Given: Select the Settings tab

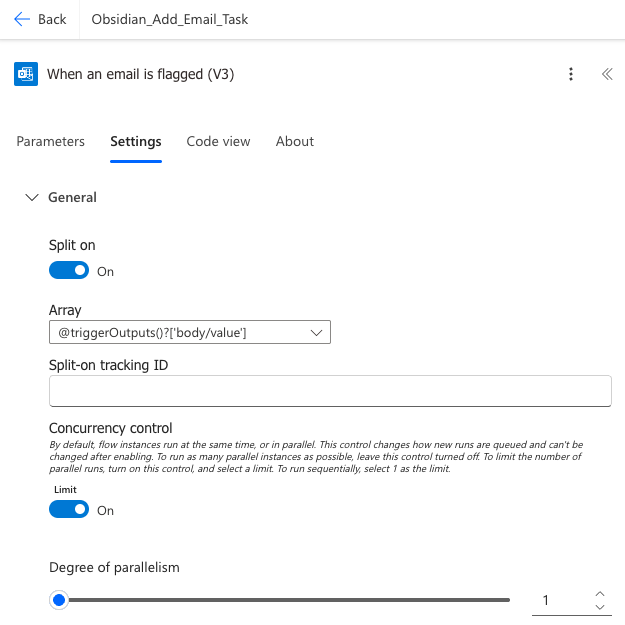Looking at the screenshot, I should tap(135, 142).
